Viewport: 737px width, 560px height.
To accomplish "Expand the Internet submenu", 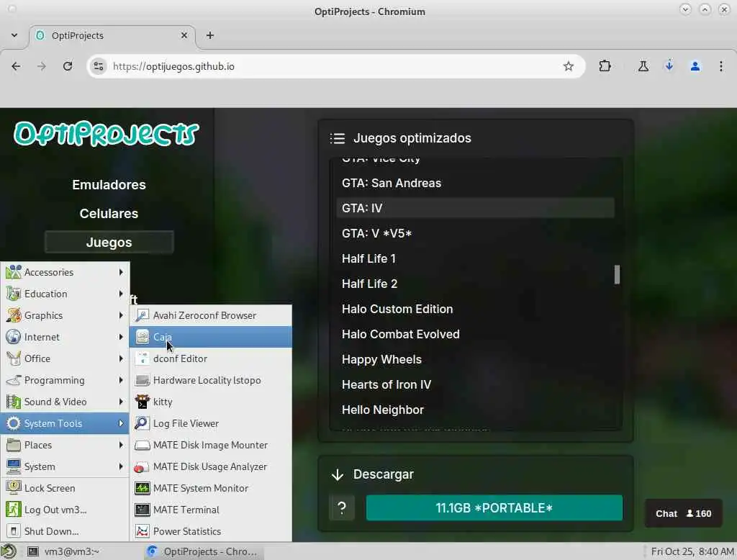I will point(65,337).
